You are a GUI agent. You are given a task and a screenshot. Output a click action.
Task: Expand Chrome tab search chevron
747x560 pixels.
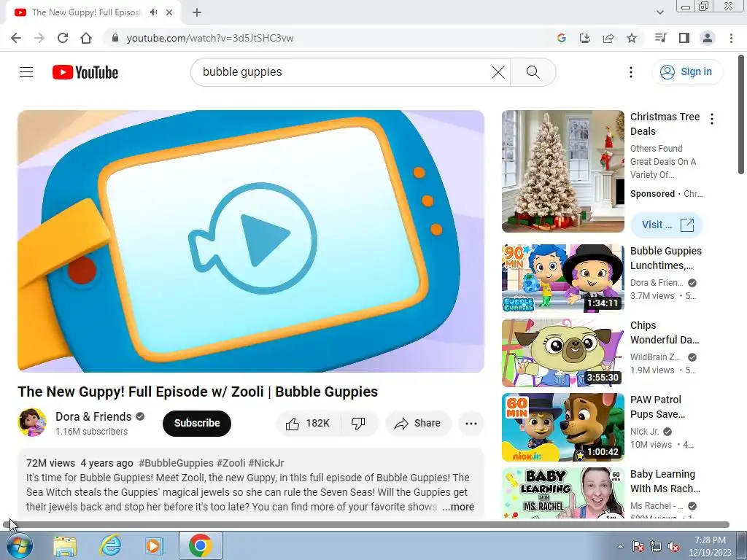[659, 12]
